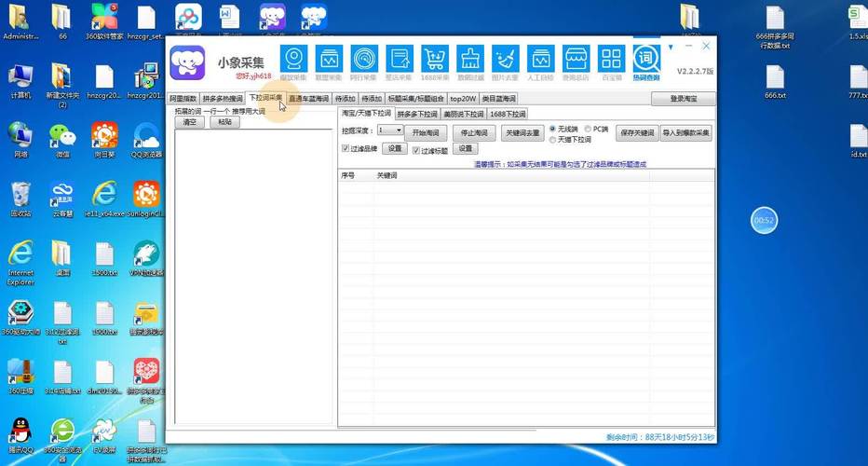Open the 腾讯QQ penguin desktop icon
The image size is (868, 466).
click(x=20, y=435)
